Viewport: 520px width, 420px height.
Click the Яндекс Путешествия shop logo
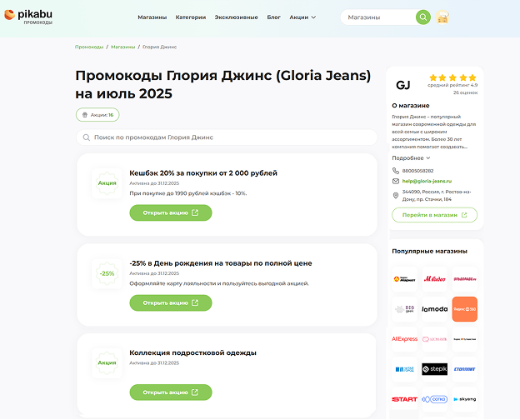[465, 339]
